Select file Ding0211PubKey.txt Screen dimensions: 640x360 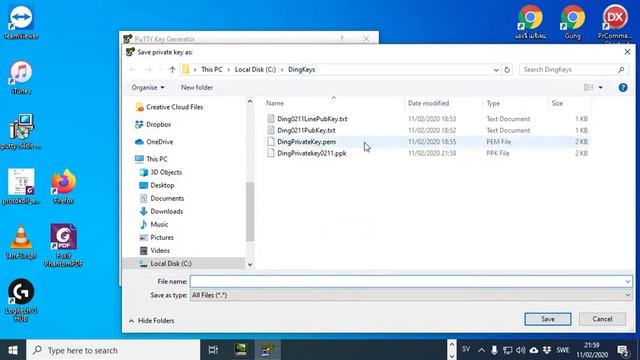coord(306,130)
